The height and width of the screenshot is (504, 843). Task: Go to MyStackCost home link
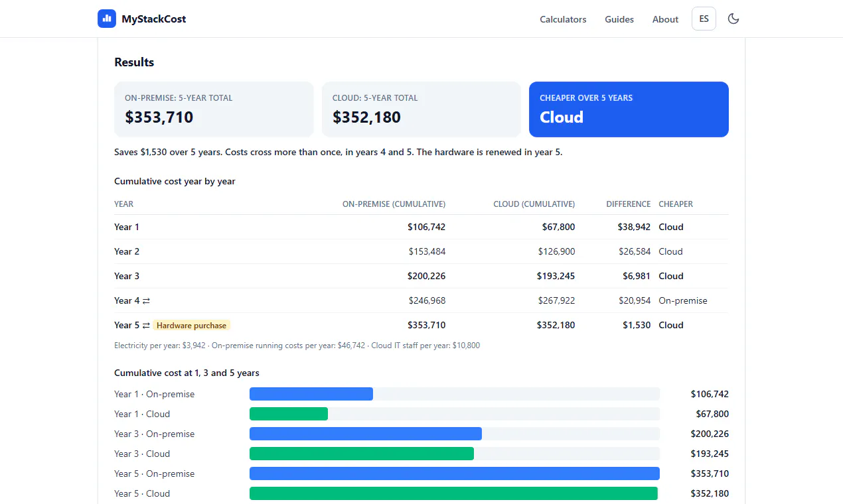[x=142, y=19]
